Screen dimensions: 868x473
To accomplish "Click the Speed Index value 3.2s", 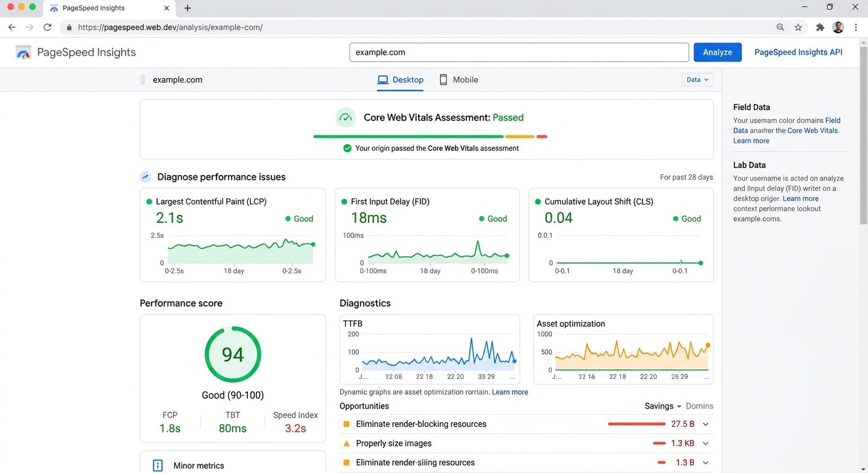I will point(295,428).
